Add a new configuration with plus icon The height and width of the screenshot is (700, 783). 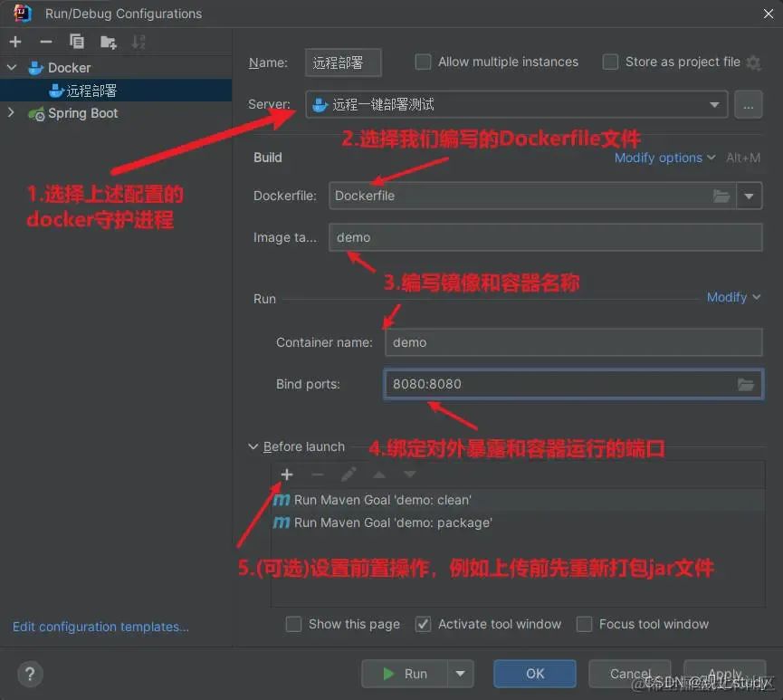tap(15, 42)
